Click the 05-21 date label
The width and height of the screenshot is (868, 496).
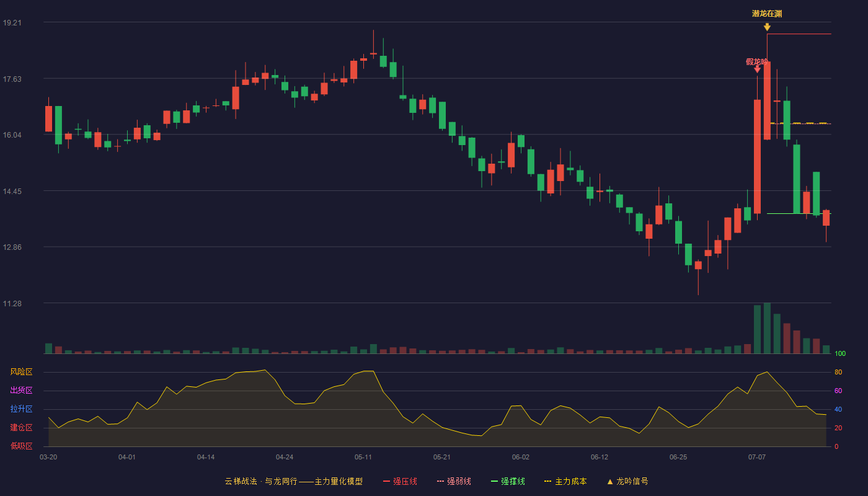pyautogui.click(x=442, y=457)
